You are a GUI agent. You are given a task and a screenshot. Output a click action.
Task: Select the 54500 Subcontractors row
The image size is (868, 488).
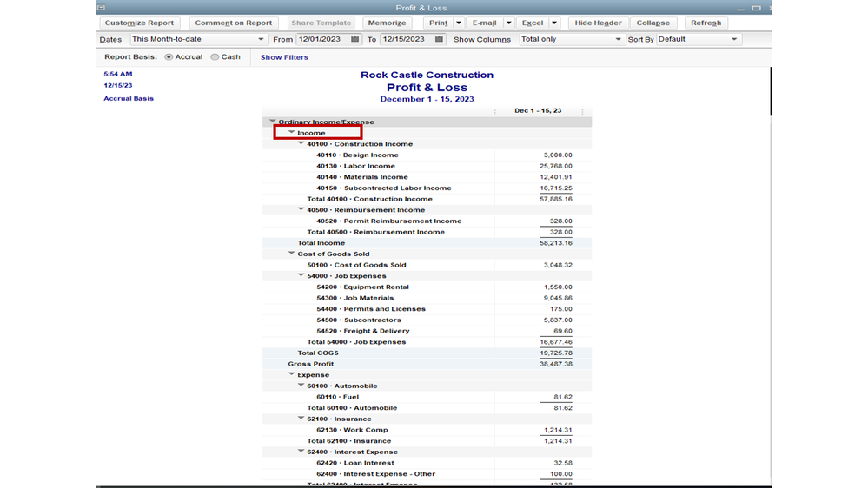coord(427,320)
